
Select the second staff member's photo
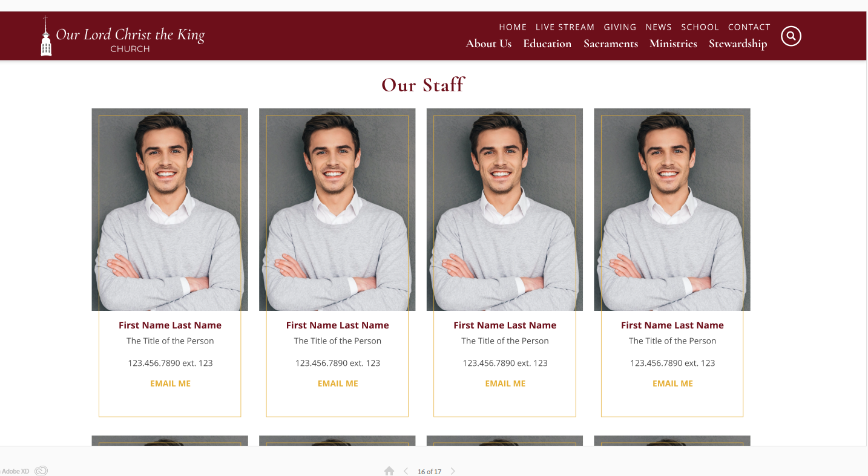(x=337, y=209)
